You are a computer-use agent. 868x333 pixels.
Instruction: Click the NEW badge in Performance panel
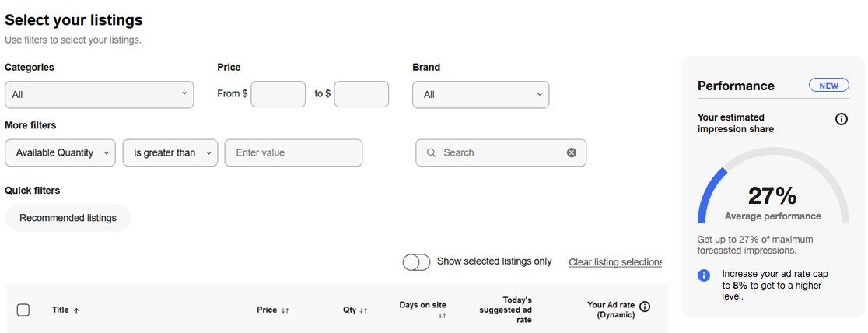point(828,86)
